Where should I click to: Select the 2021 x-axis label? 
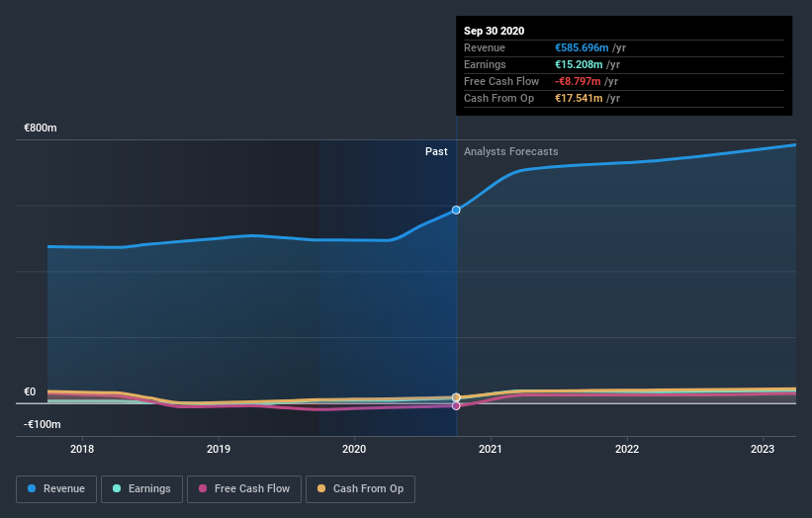491,449
